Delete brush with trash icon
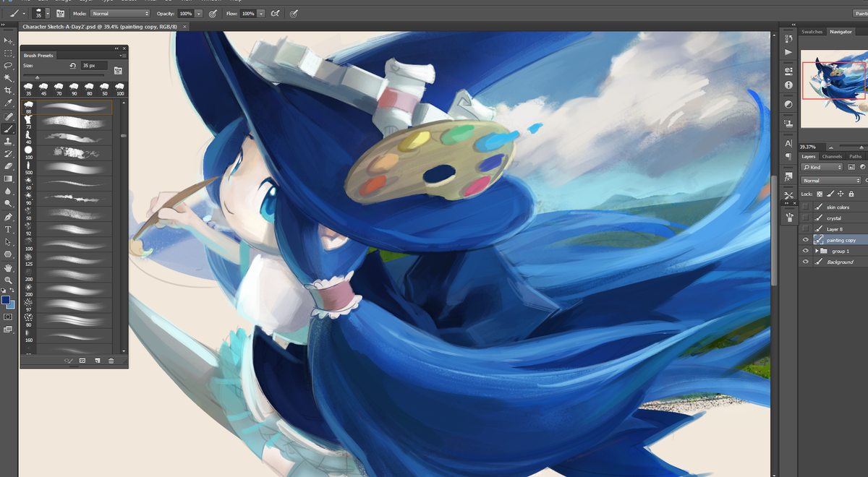Viewport: 868px width, 477px height. [111, 360]
